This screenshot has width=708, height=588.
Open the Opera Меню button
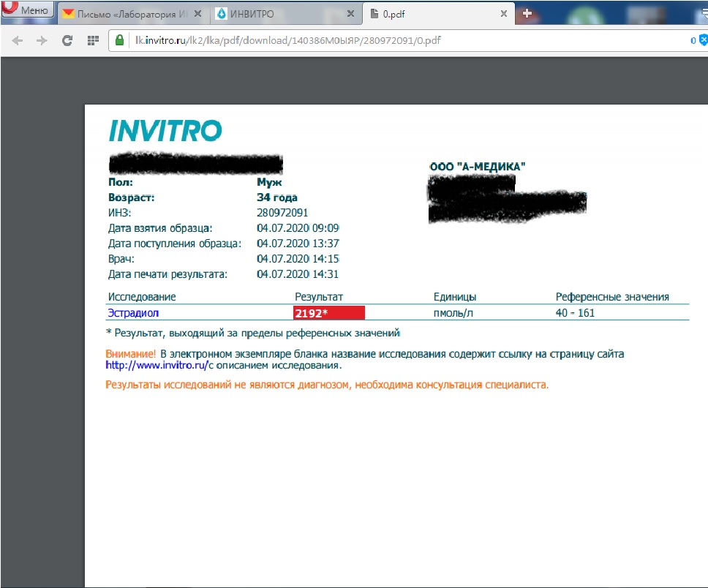[x=27, y=9]
